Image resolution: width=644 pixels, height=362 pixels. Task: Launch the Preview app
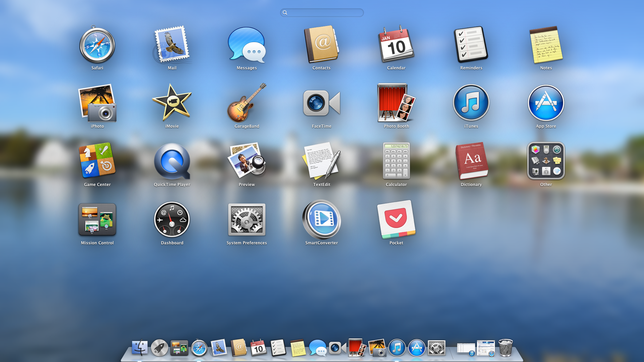click(x=247, y=161)
